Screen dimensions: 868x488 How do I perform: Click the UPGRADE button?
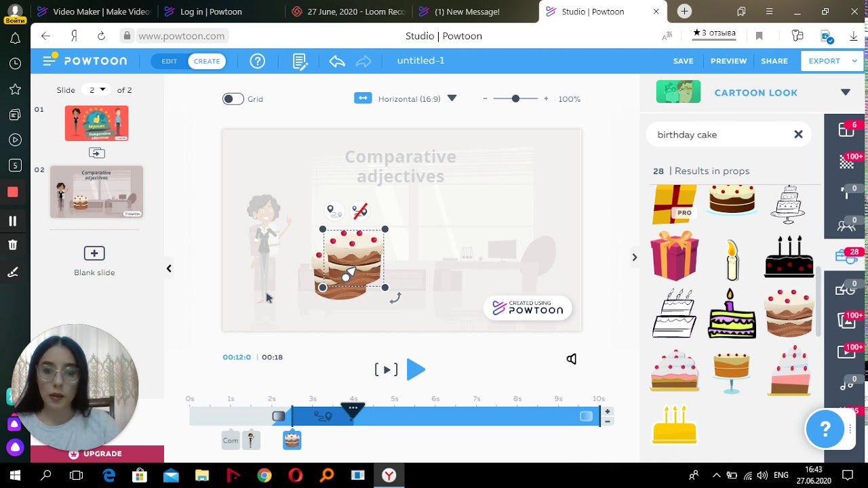[97, 454]
